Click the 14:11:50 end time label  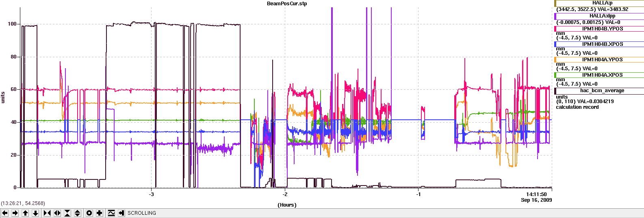tap(536, 194)
